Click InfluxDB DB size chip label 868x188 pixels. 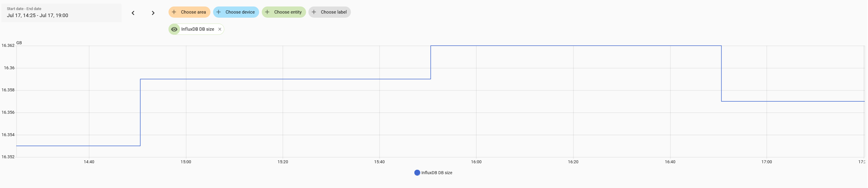(197, 29)
